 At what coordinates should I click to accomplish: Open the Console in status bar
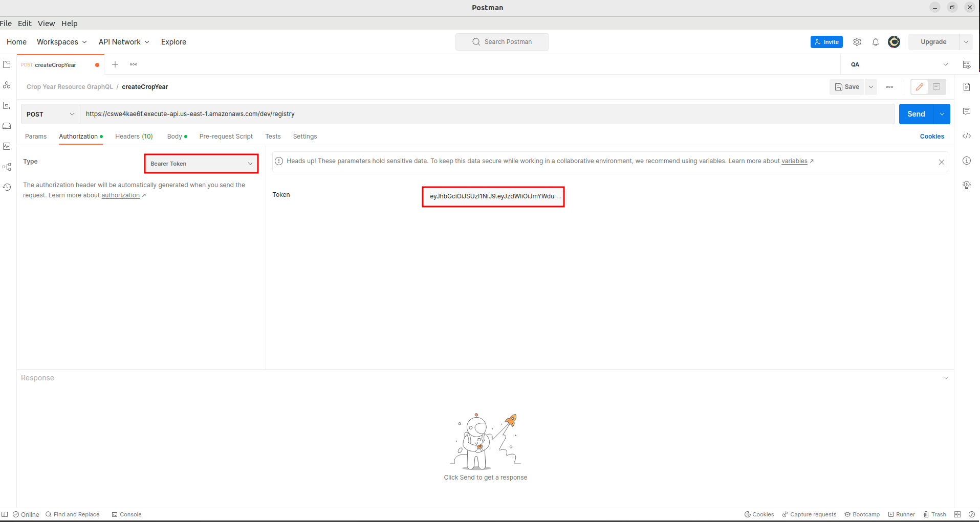click(126, 514)
